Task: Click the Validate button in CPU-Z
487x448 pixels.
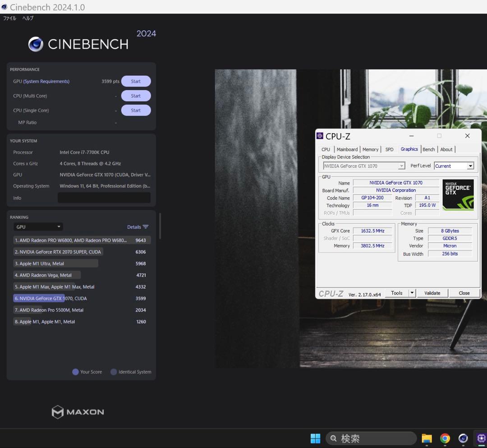Action: click(432, 293)
